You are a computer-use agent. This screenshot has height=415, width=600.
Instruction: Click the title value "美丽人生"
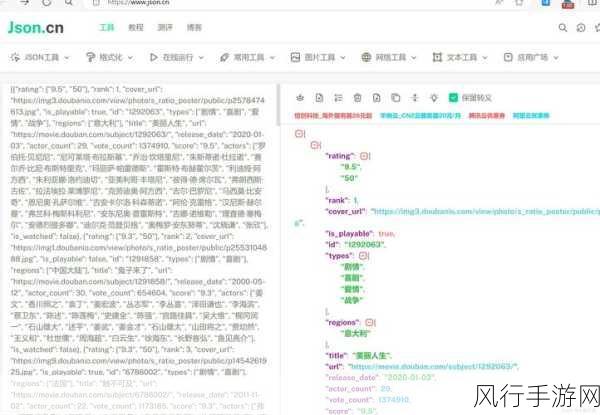click(372, 356)
